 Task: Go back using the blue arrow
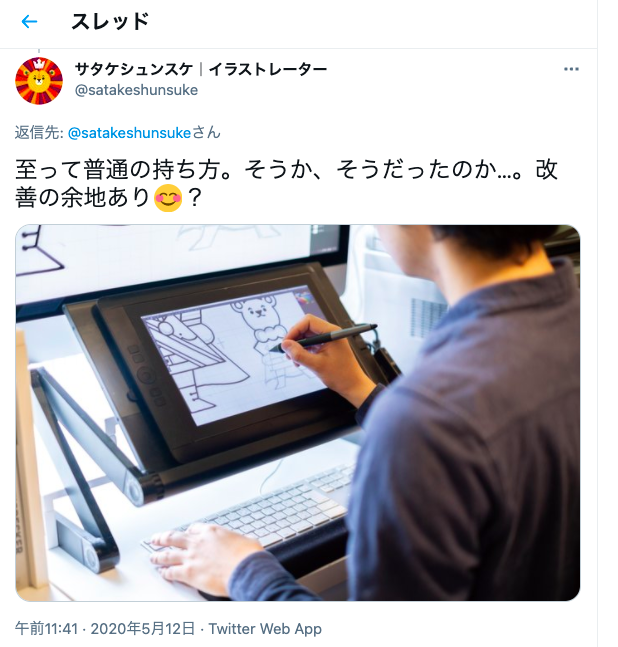[29, 21]
